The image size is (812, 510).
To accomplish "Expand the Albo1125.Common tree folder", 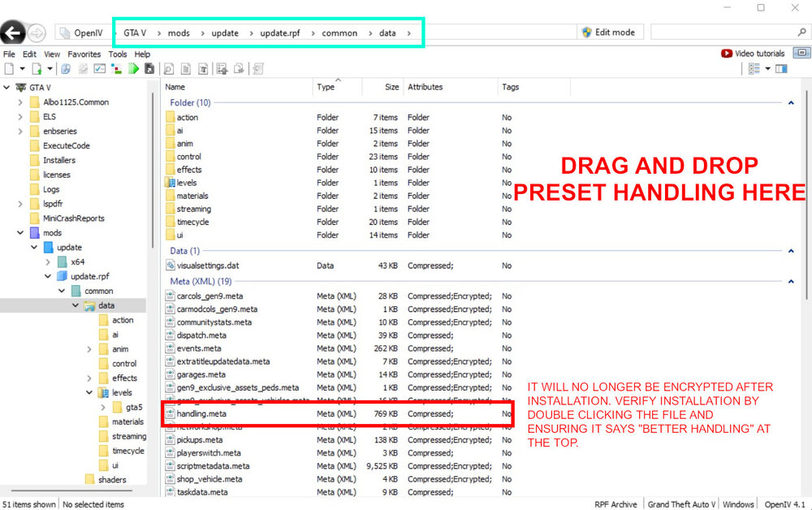I will (x=20, y=102).
